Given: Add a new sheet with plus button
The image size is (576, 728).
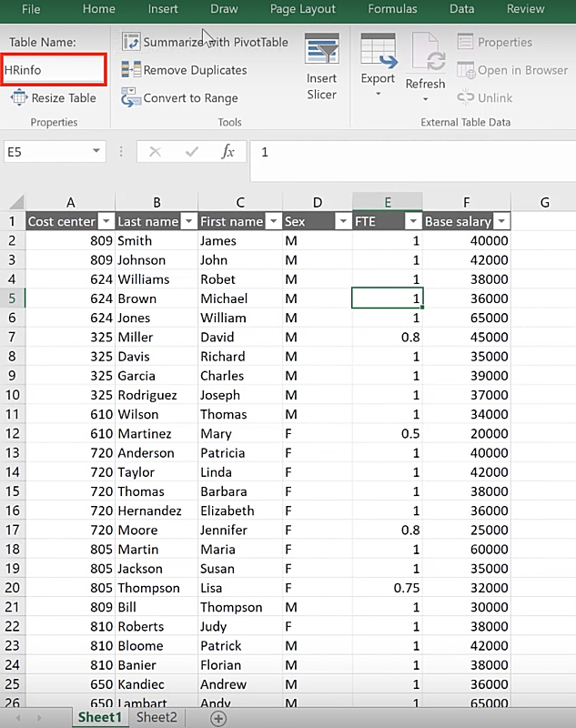Looking at the screenshot, I should pos(218,718).
